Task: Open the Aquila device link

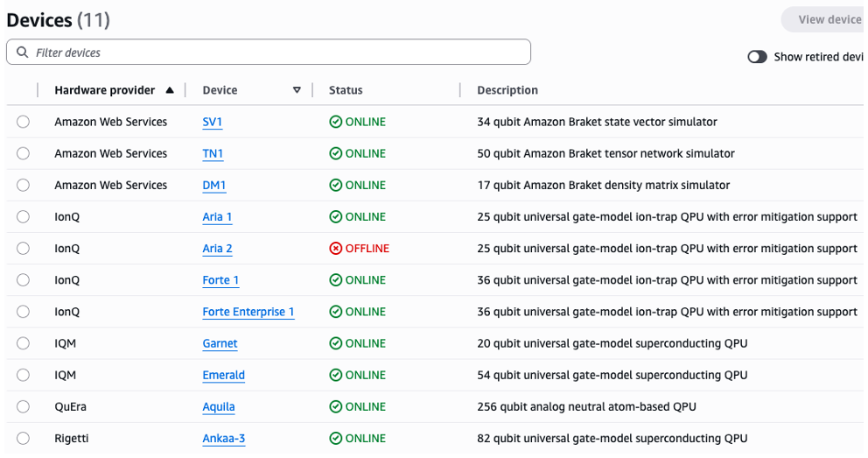Action: (x=219, y=406)
